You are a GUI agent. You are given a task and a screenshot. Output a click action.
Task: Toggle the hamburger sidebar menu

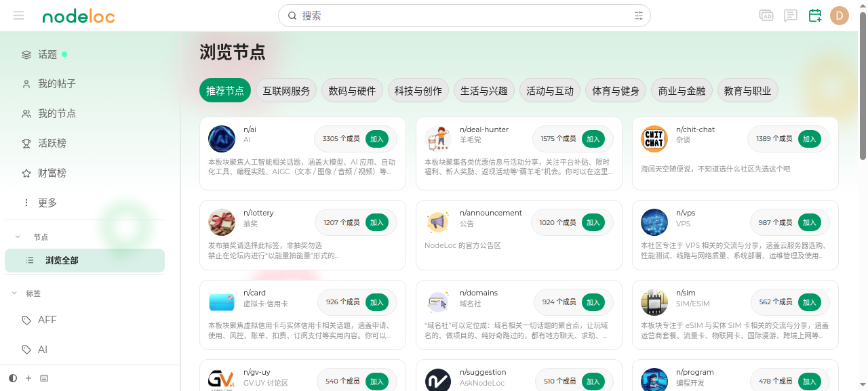click(18, 16)
